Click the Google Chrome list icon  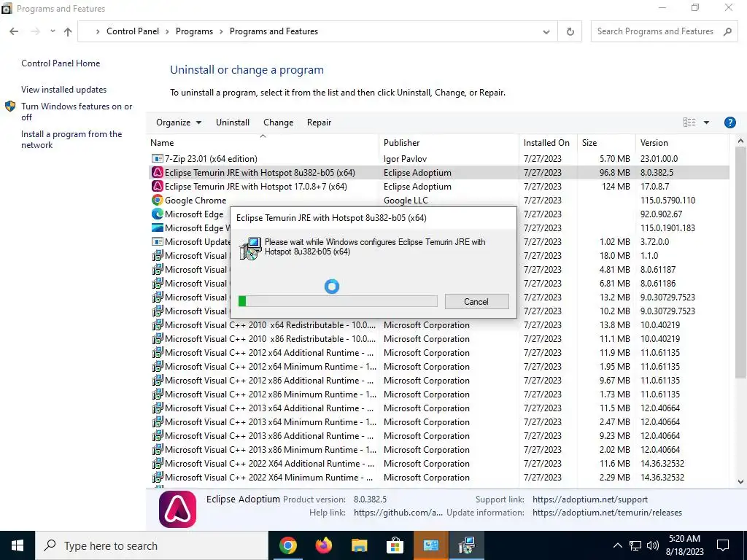tap(158, 200)
